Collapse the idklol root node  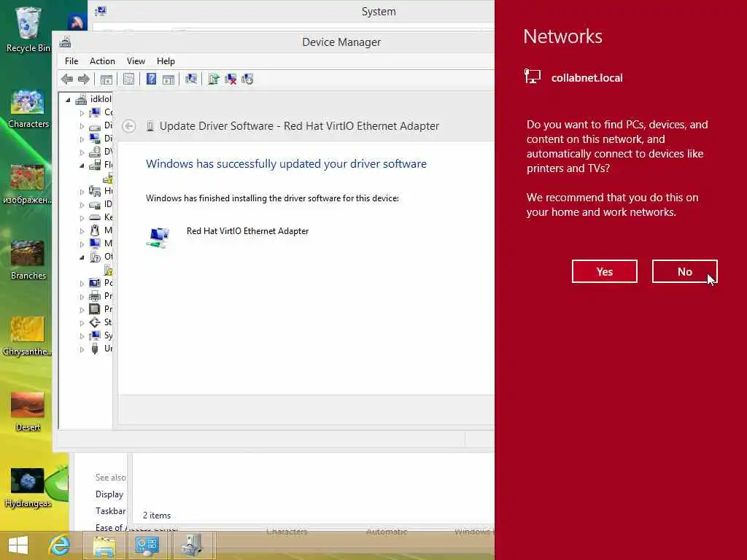click(68, 99)
